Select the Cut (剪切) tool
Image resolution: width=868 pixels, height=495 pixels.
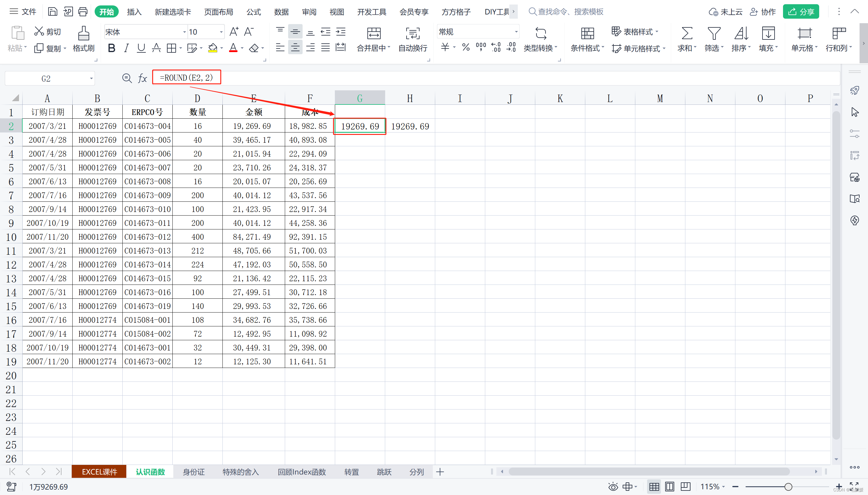point(47,32)
